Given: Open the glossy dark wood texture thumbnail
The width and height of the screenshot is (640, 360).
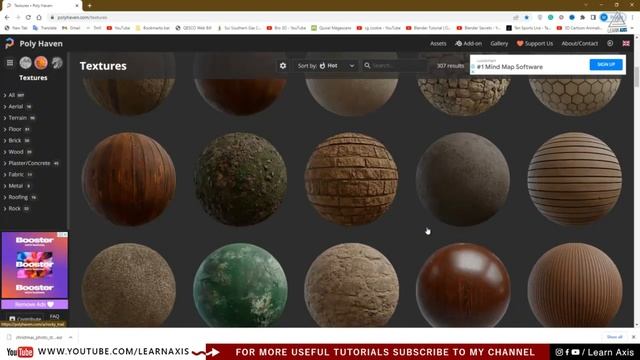Looking at the screenshot, I should (x=463, y=285).
